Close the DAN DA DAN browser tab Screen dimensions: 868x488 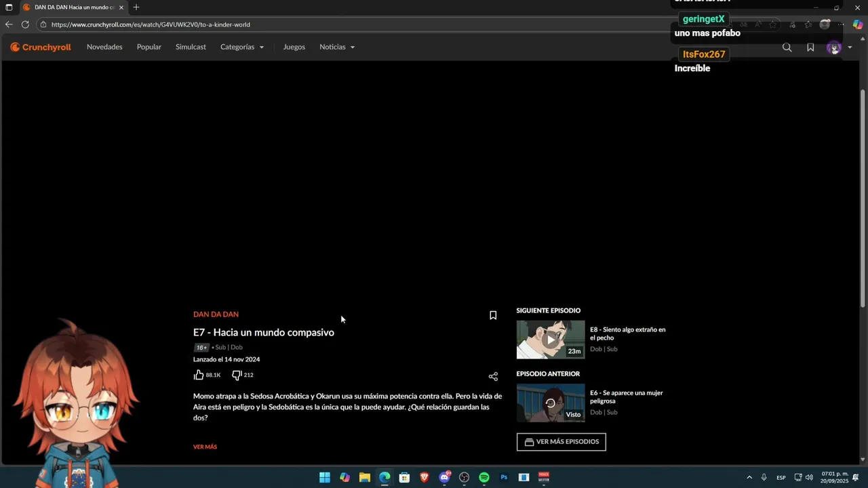pyautogui.click(x=121, y=7)
